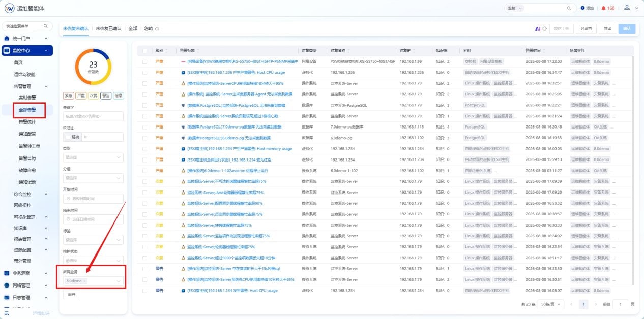
Task: Switch to the 全部 tab
Action: click(133, 29)
